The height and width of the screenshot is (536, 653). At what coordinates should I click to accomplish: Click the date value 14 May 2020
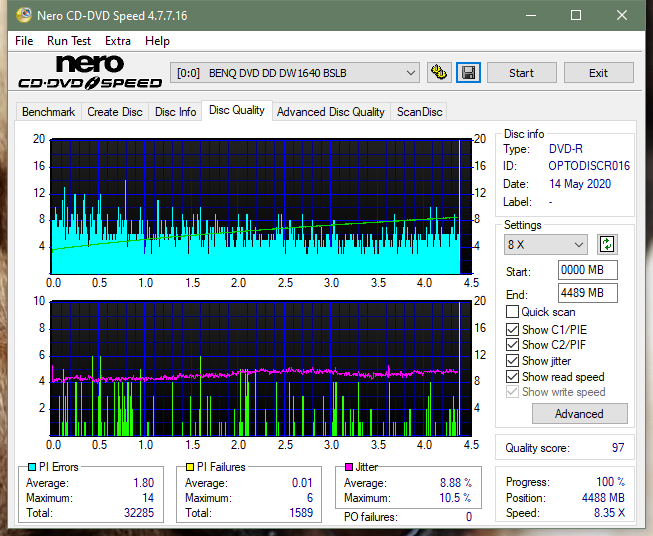[580, 184]
